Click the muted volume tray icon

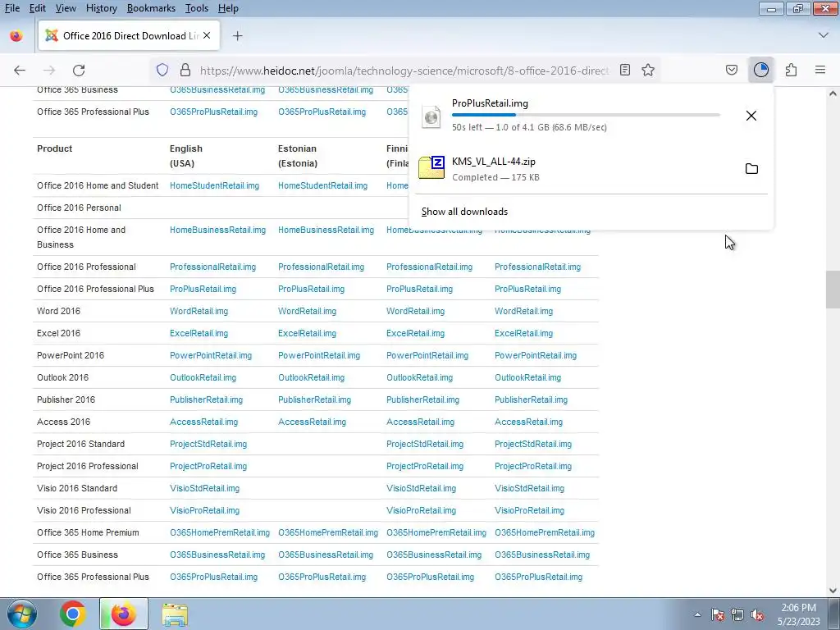(757, 614)
